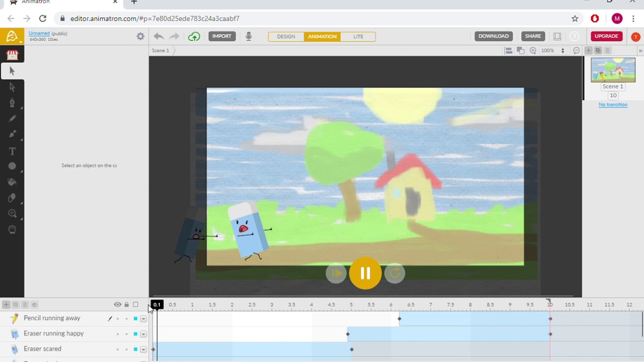Image resolution: width=644 pixels, height=362 pixels.
Task: Toggle lock for all layers
Action: pos(126,305)
